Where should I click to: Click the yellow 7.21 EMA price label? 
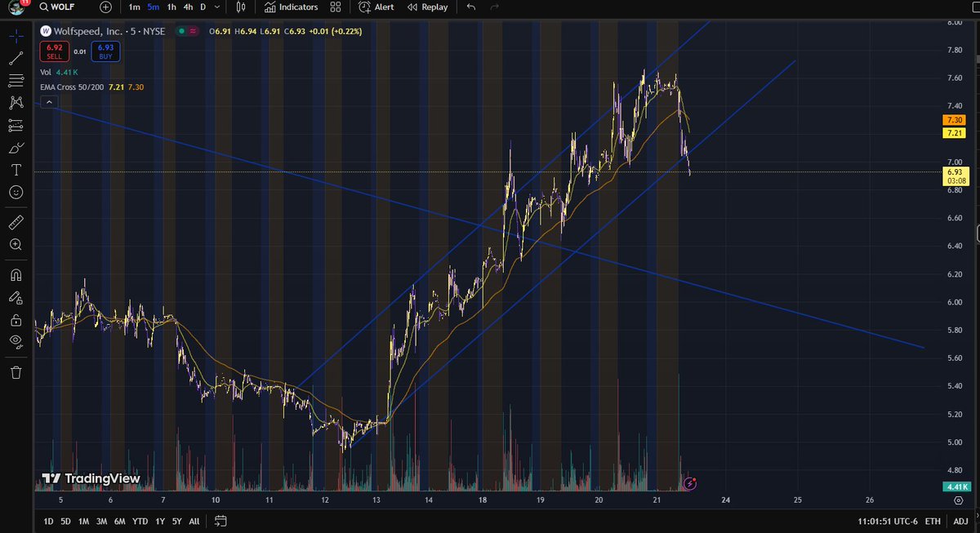pyautogui.click(x=954, y=132)
